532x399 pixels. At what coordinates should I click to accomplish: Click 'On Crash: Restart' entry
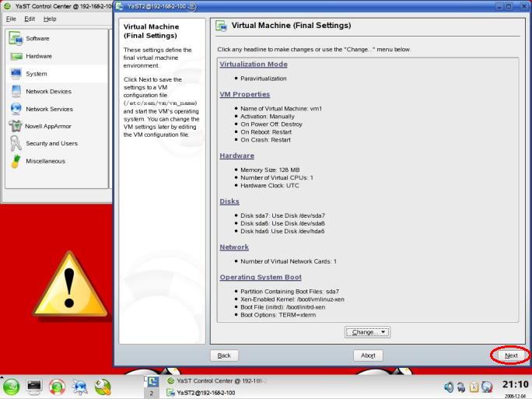[x=265, y=140]
